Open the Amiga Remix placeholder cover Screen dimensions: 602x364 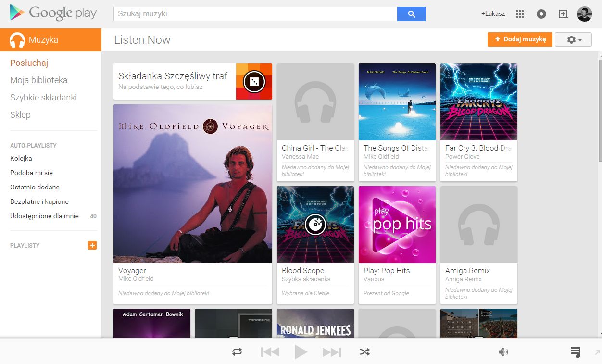click(x=479, y=225)
